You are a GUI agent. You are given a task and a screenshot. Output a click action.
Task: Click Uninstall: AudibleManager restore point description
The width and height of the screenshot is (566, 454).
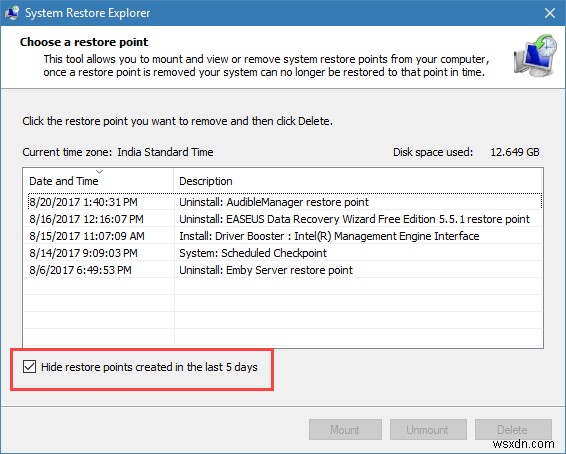point(274,202)
